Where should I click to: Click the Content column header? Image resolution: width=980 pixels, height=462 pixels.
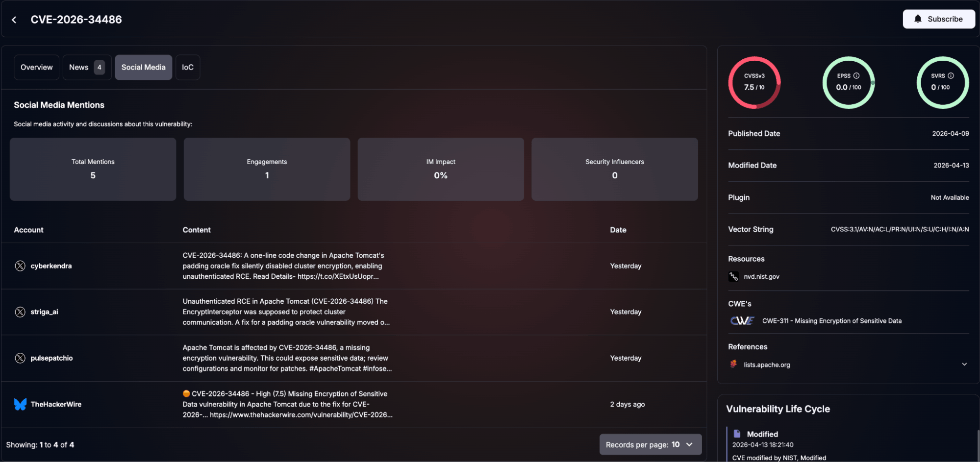coord(197,230)
